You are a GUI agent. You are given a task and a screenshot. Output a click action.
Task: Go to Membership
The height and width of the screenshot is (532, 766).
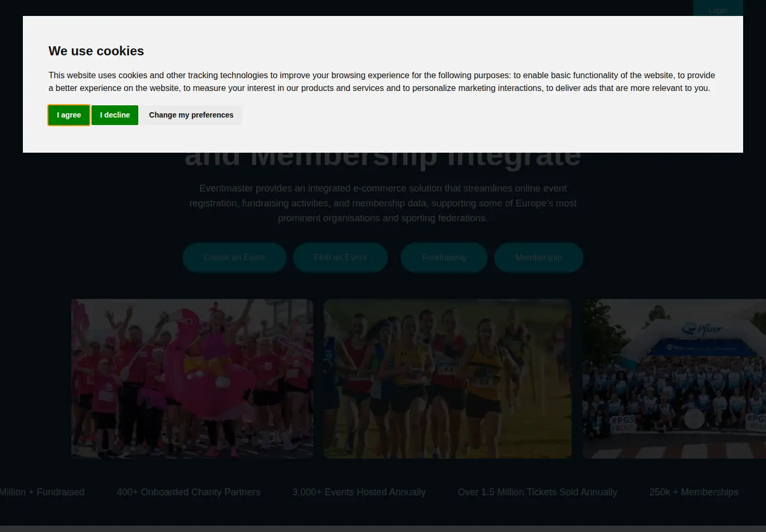click(539, 257)
